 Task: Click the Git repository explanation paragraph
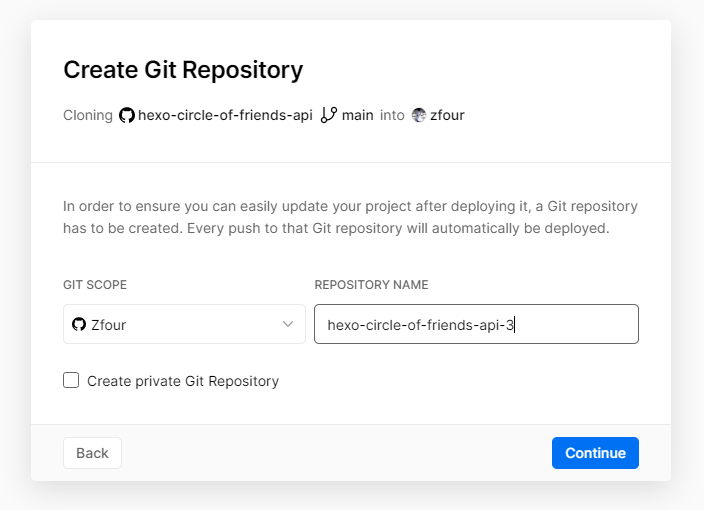[x=350, y=217]
